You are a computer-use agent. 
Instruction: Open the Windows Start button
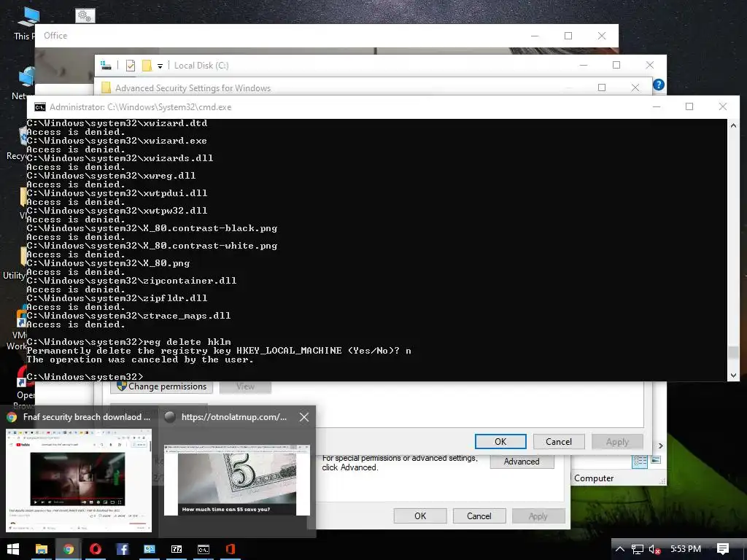tap(13, 549)
